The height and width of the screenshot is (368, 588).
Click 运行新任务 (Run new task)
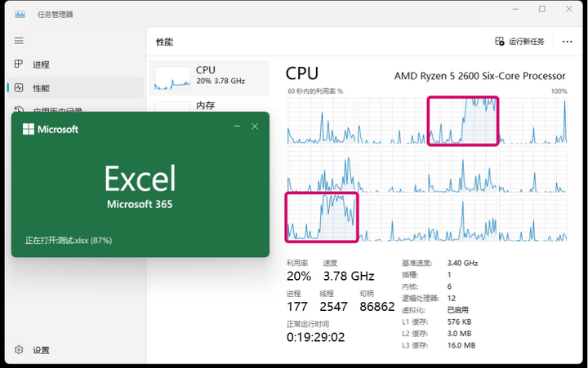(x=519, y=41)
